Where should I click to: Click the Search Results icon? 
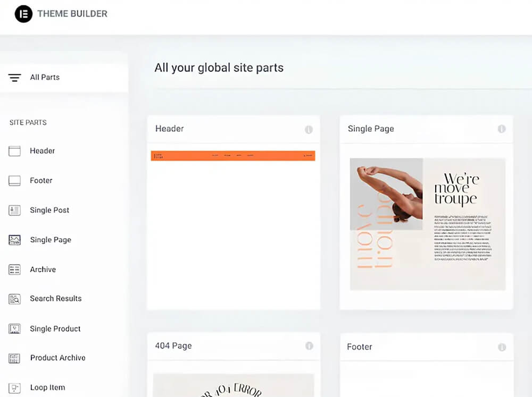tap(14, 299)
